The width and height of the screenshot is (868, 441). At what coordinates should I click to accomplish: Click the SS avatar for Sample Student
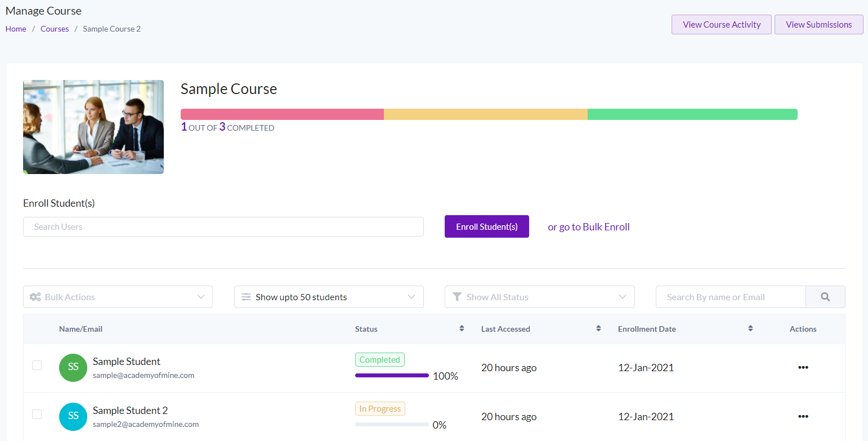pos(73,367)
